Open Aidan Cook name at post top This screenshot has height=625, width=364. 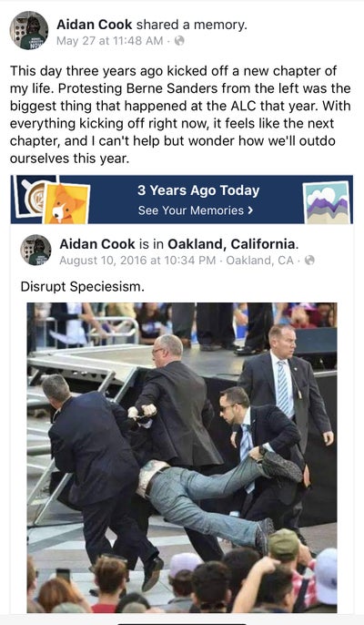click(x=94, y=25)
